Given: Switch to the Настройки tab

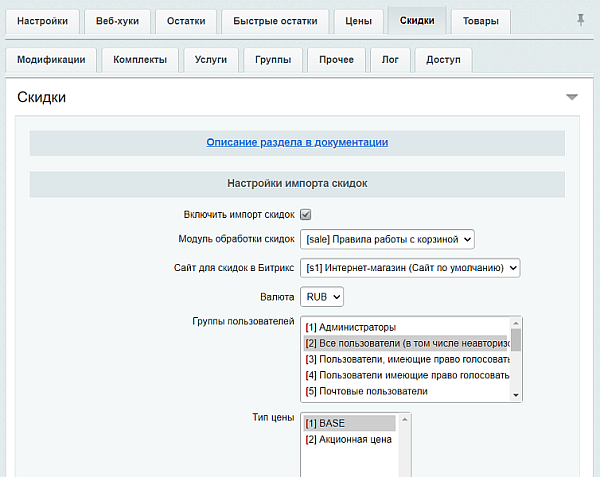Looking at the screenshot, I should point(42,21).
